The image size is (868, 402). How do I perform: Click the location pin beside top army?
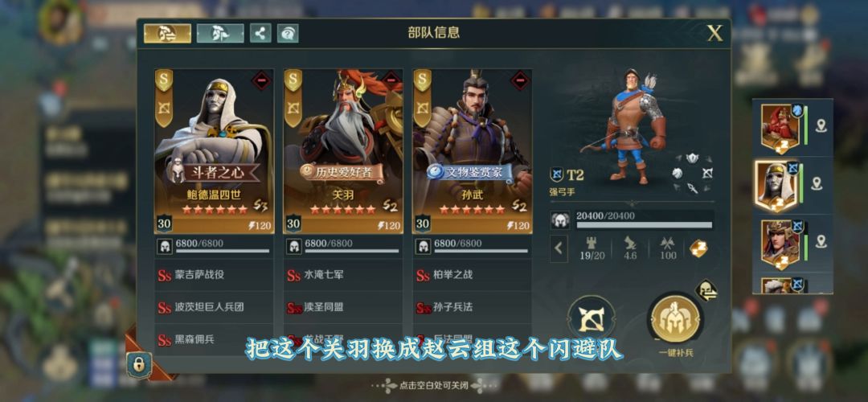coord(821,125)
